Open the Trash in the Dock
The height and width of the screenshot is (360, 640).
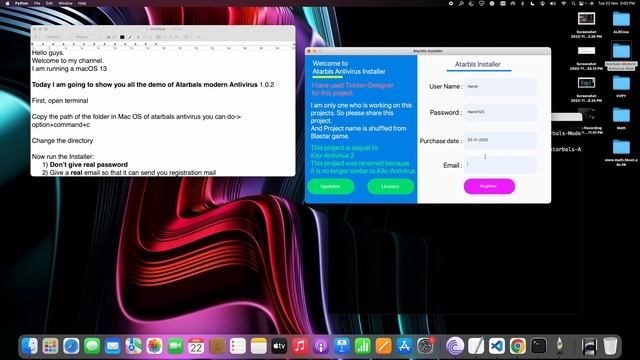tap(610, 347)
